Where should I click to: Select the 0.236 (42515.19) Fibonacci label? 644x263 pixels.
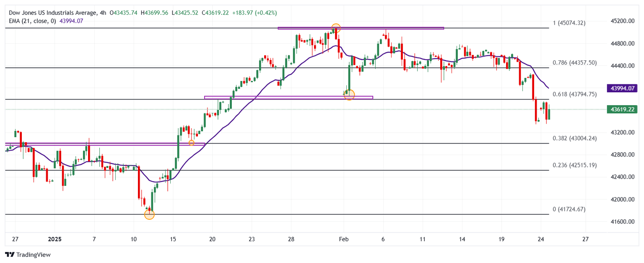[x=574, y=165]
